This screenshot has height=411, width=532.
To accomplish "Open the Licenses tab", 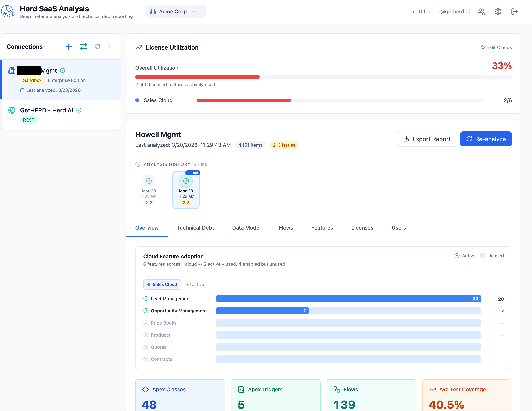I will pos(362,228).
